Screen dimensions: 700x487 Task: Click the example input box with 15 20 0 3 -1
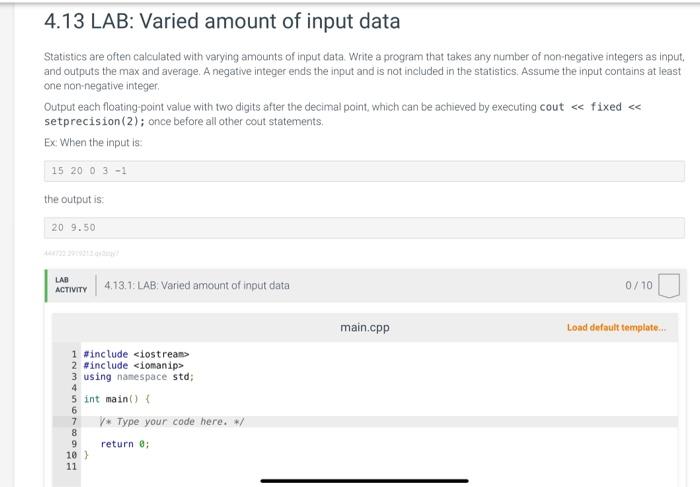click(x=364, y=171)
